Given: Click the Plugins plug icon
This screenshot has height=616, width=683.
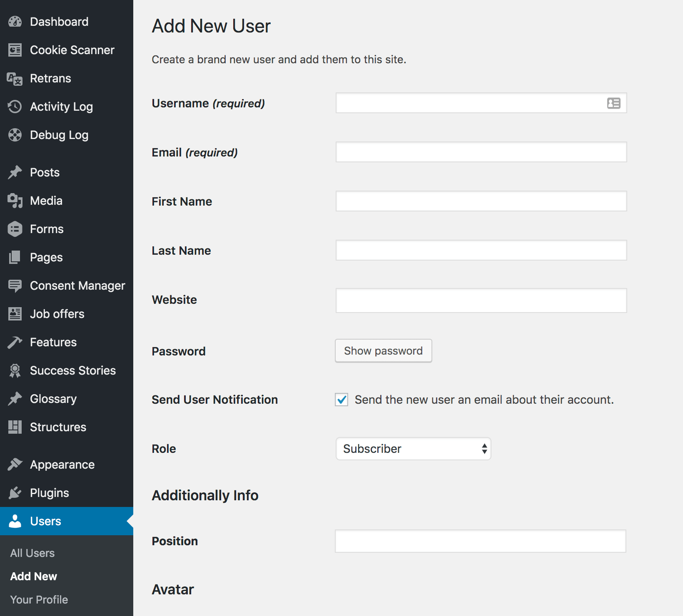Looking at the screenshot, I should coord(15,493).
